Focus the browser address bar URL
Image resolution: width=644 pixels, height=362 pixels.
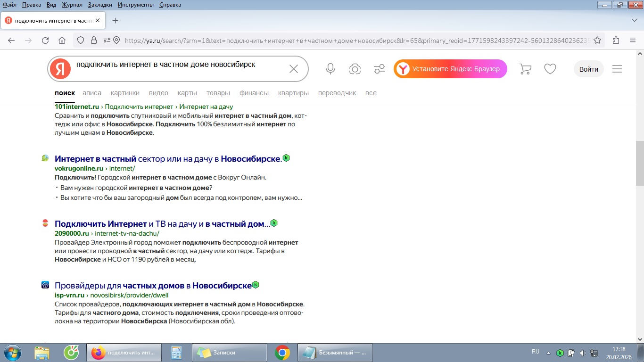357,41
